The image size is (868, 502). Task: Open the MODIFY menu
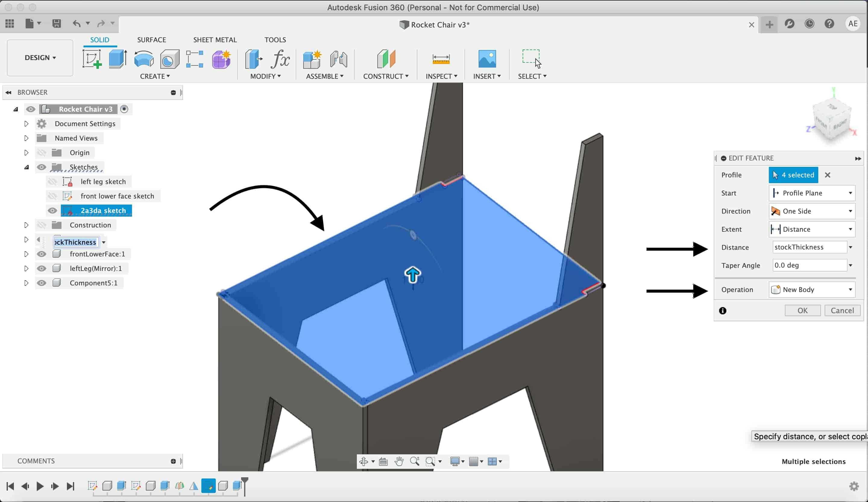pyautogui.click(x=265, y=76)
